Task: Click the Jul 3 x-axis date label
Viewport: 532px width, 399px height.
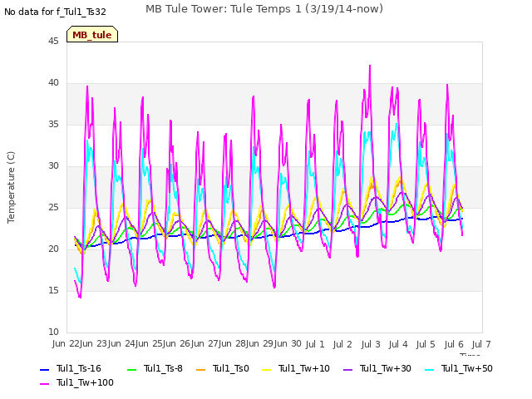Action: [371, 345]
